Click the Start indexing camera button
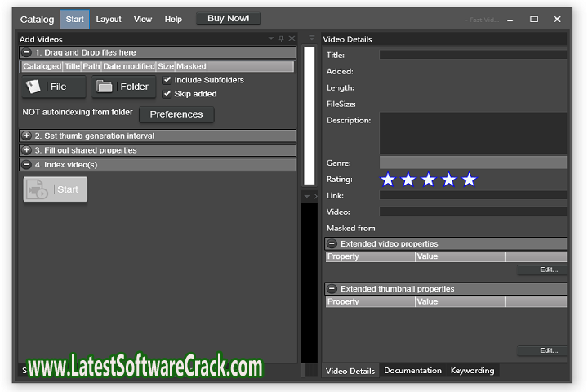Screen dimensions: 588x392 [55, 189]
